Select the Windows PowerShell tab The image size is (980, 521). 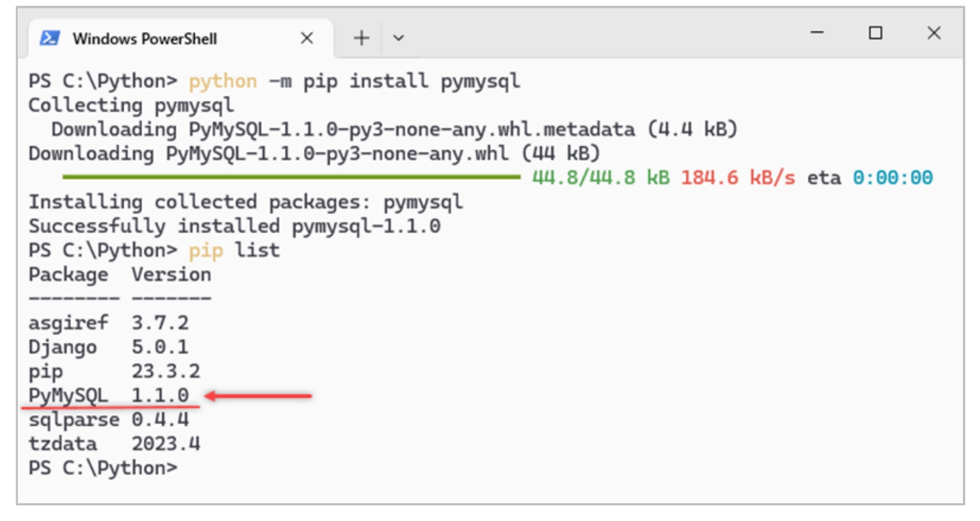coord(144,38)
